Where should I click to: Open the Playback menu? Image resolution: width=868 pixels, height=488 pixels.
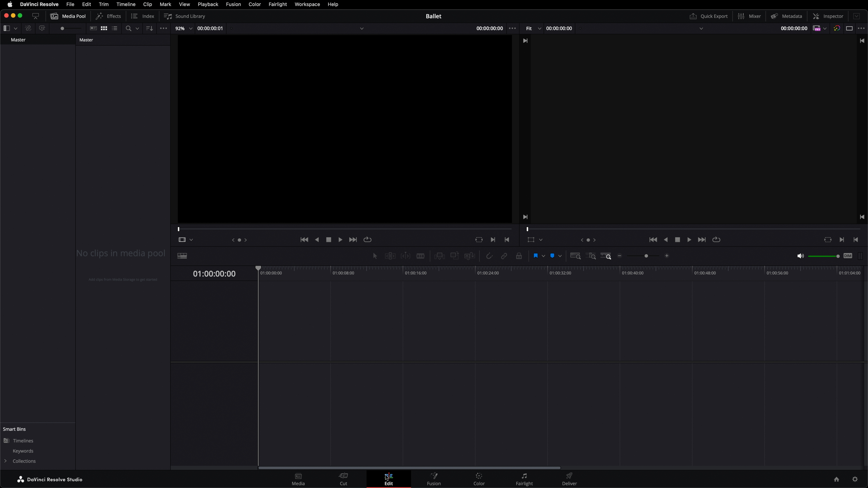[x=208, y=4]
